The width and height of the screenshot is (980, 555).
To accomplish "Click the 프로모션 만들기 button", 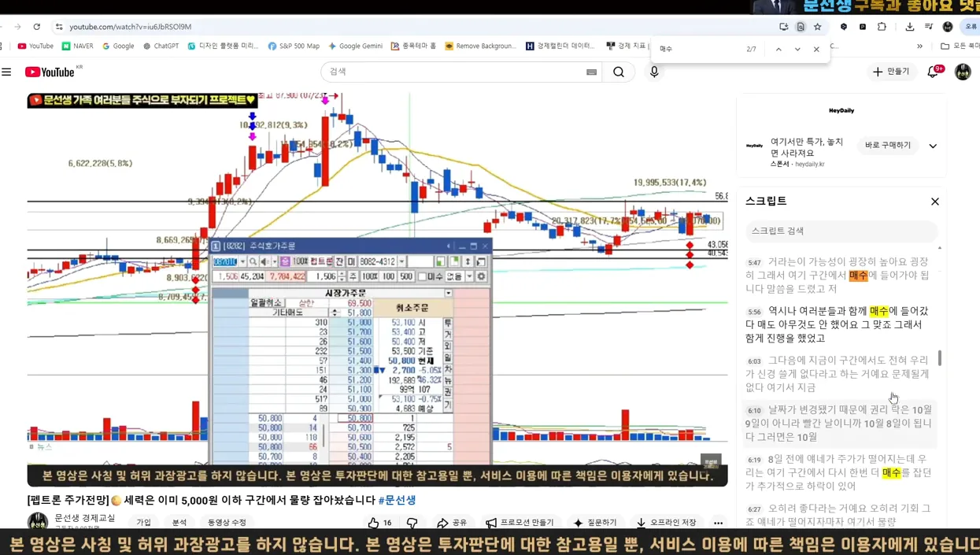I will [x=520, y=523].
